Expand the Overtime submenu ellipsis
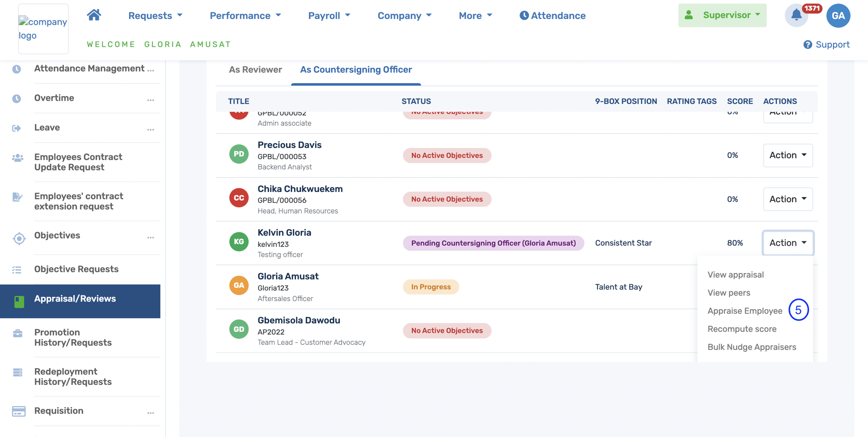This screenshot has height=437, width=868. [x=150, y=100]
